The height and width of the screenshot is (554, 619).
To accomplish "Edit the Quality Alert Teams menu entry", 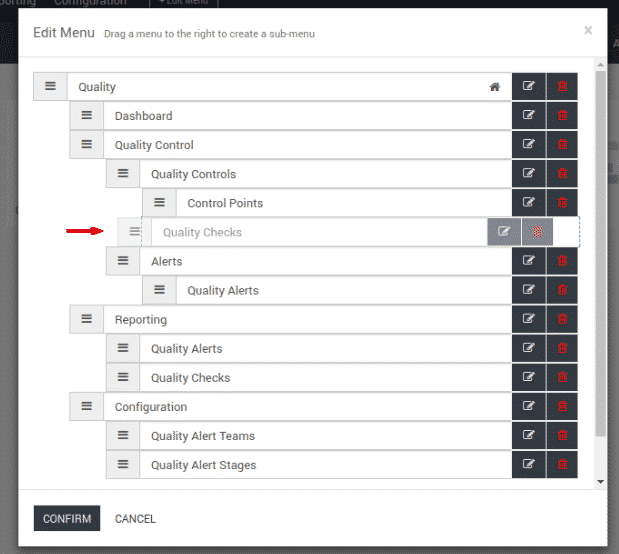I will (x=529, y=436).
